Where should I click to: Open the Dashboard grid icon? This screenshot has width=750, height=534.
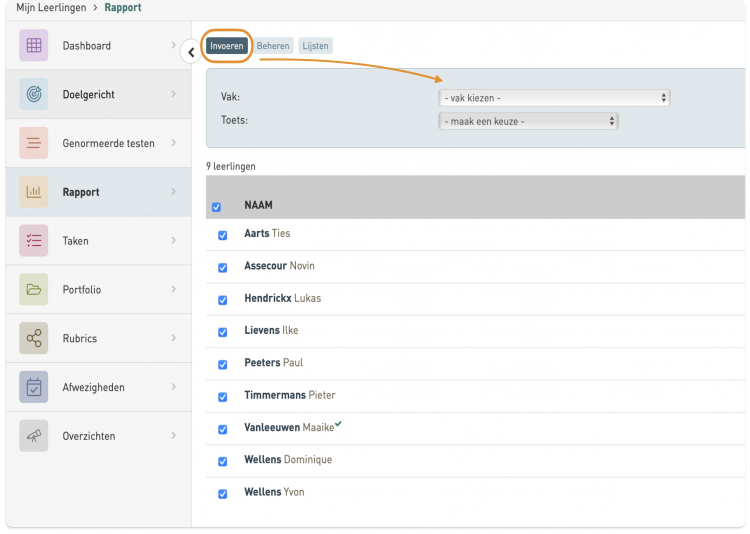pyautogui.click(x=33, y=46)
